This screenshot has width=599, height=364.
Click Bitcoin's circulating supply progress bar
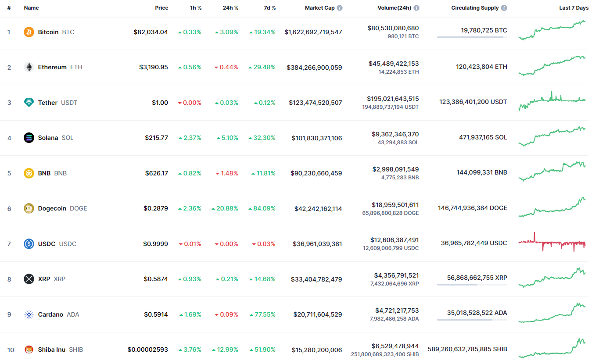pyautogui.click(x=472, y=37)
